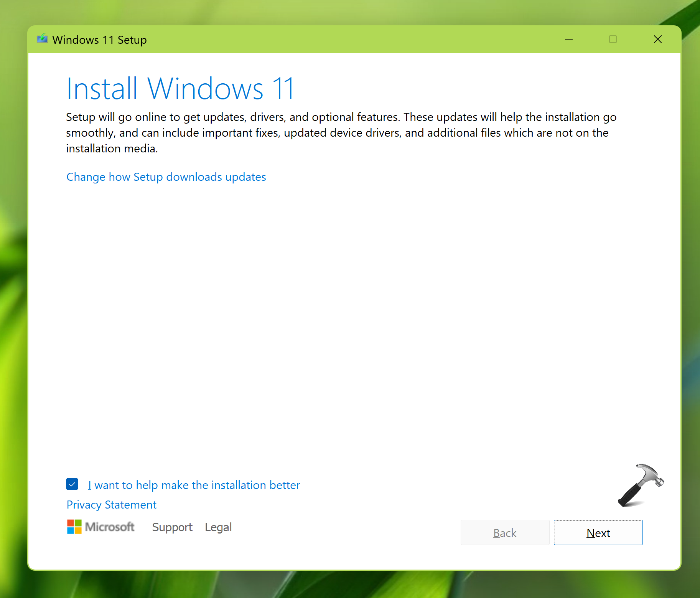This screenshot has height=598, width=700.
Task: Open the Privacy Statement link
Action: 111,505
